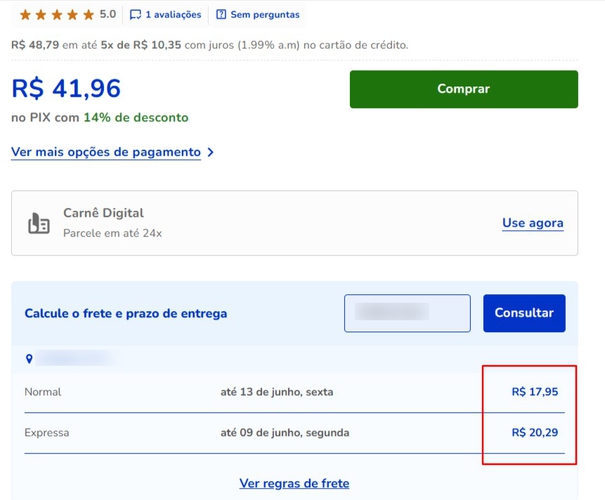This screenshot has width=605, height=500.
Task: Select the Expressa shipping option label
Action: (x=47, y=433)
